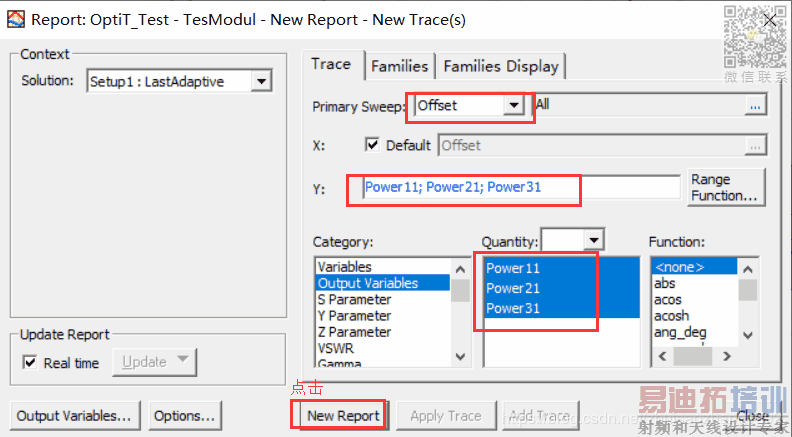Open Output Variables dialog button
792x437 pixels.
[x=74, y=415]
